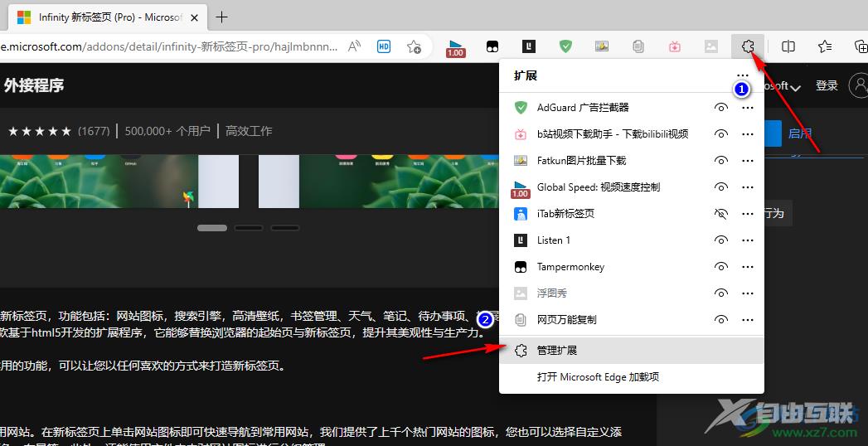Click the Extensions puzzle toolbar button
The height and width of the screenshot is (446, 868).
[x=748, y=46]
